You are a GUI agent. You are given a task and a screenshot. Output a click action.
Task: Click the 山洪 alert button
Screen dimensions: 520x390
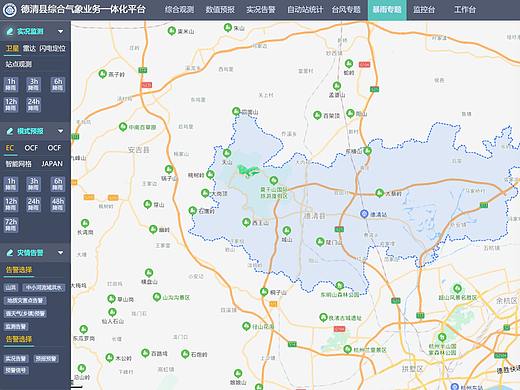click(x=11, y=287)
